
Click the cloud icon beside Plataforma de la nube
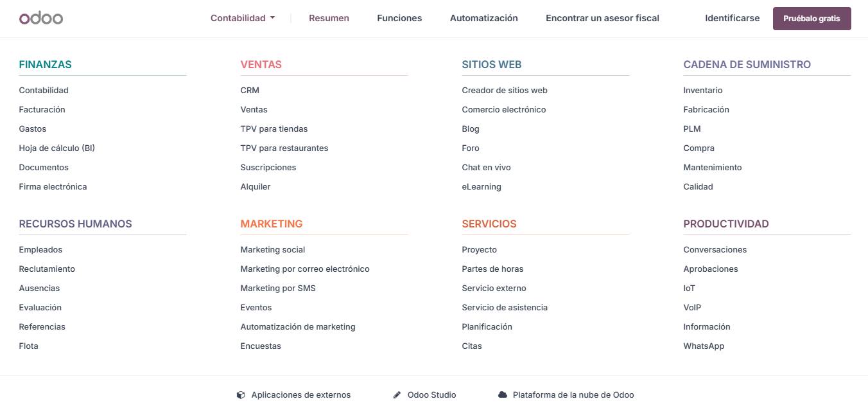tap(503, 395)
